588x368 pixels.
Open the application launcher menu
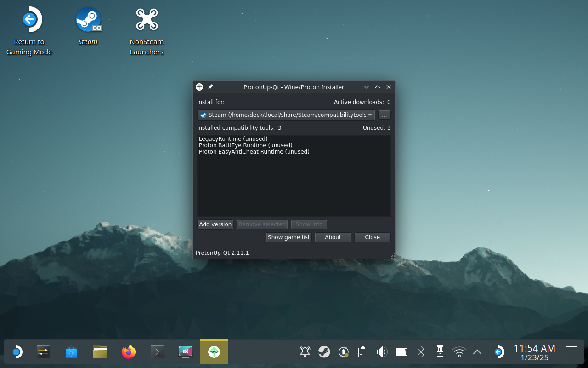pos(17,352)
